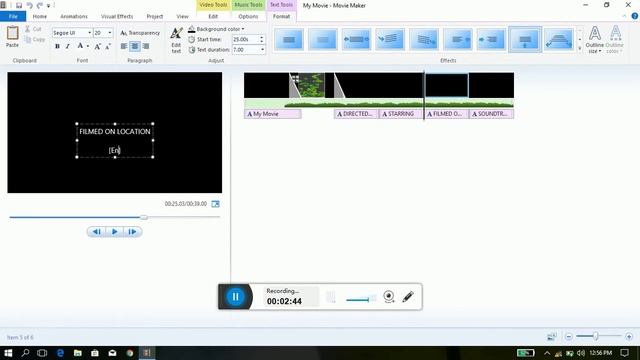Click the font color A icon
640x360 pixels.
(80, 46)
